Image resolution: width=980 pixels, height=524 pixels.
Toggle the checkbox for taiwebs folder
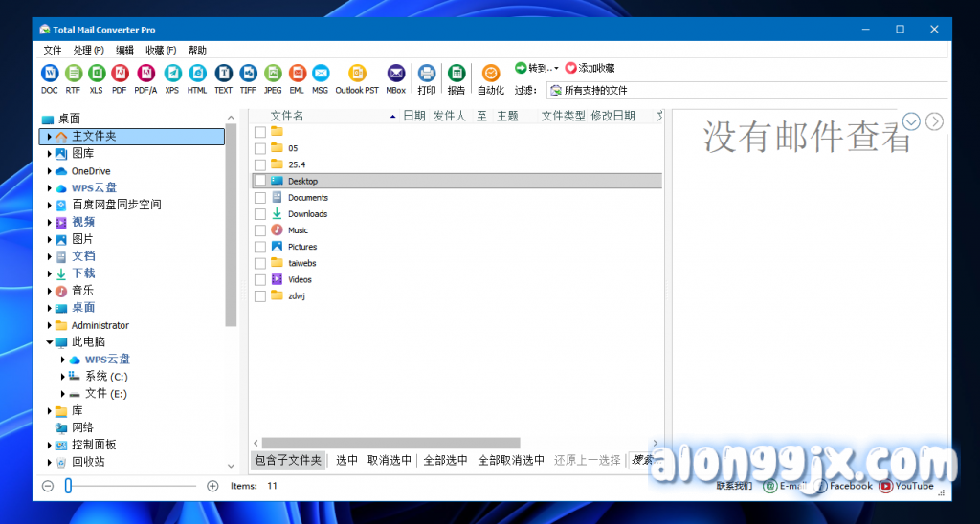[x=260, y=263]
